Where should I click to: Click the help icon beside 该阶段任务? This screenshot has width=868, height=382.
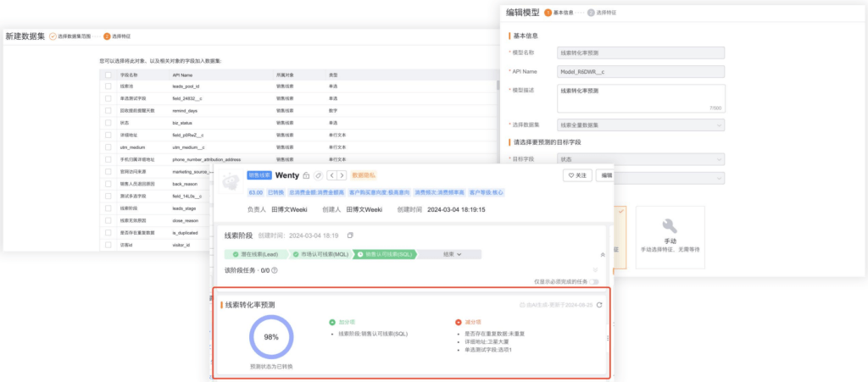275,270
